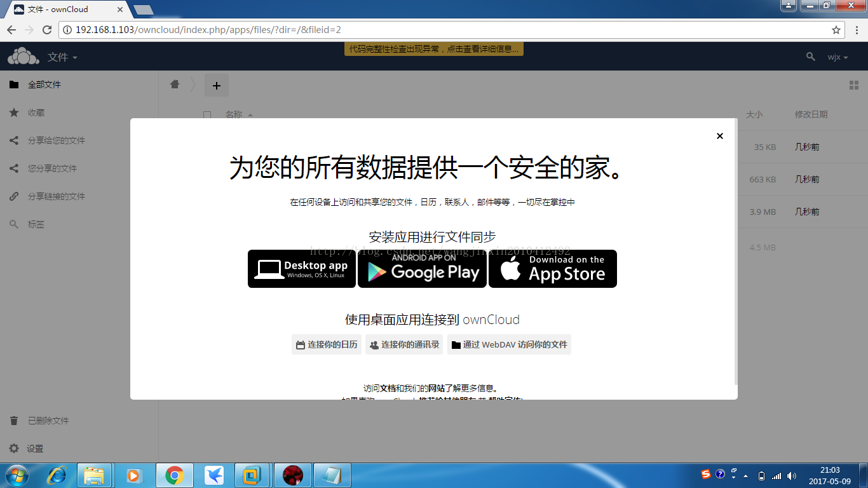
Task: Tick the select-all files checkbox
Action: 207,115
